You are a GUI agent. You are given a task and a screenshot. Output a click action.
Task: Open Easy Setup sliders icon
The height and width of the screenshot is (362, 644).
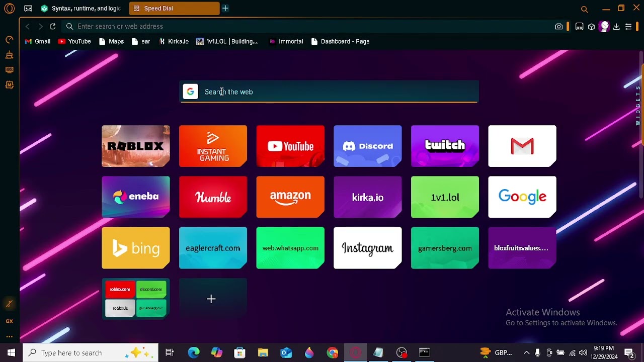click(x=628, y=27)
